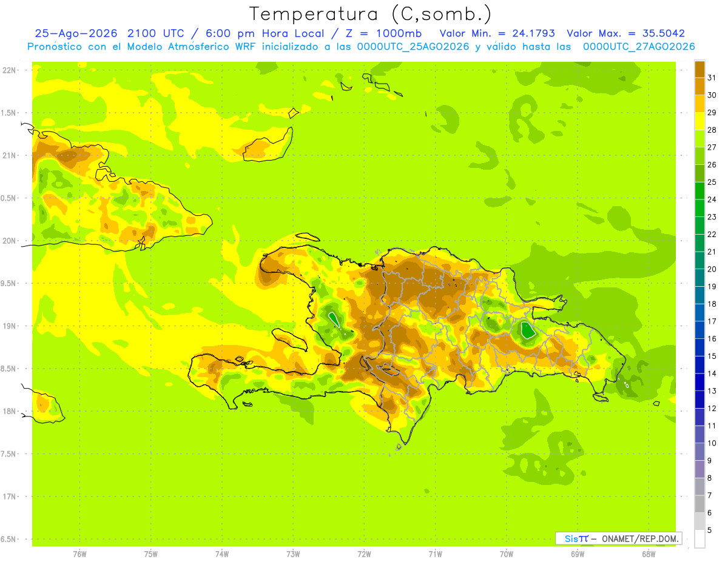Pick the deep blue swatch between 13 and 14
The height and width of the screenshot is (562, 728).
(x=699, y=382)
